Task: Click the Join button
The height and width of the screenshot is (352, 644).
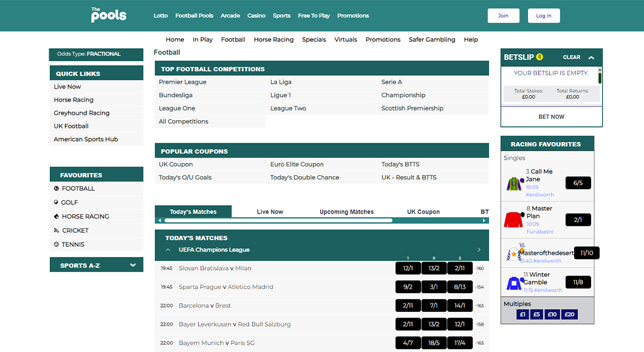Action: coord(503,16)
